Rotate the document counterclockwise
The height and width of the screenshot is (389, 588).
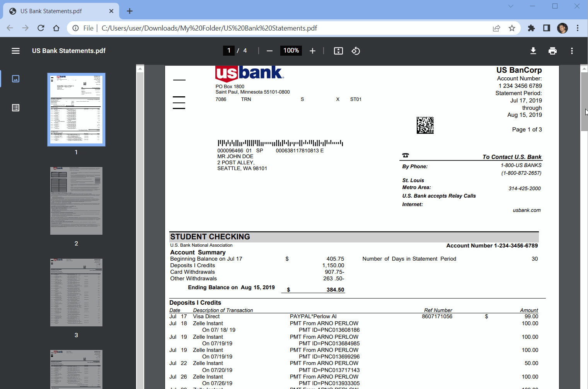356,51
